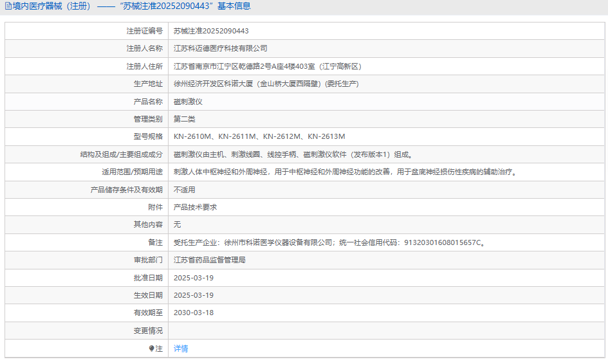Click the 批准日期 value 2025-03-19
Screen dimensions: 608x364
coord(193,278)
